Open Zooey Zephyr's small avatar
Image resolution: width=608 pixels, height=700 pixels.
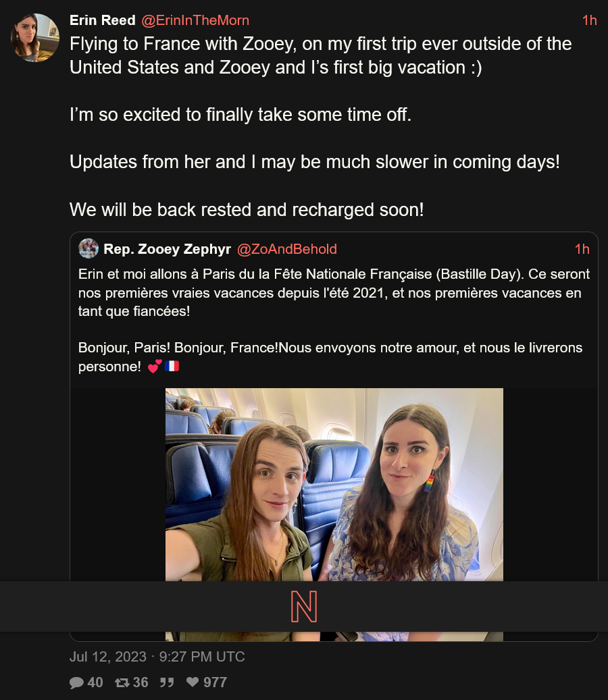88,248
